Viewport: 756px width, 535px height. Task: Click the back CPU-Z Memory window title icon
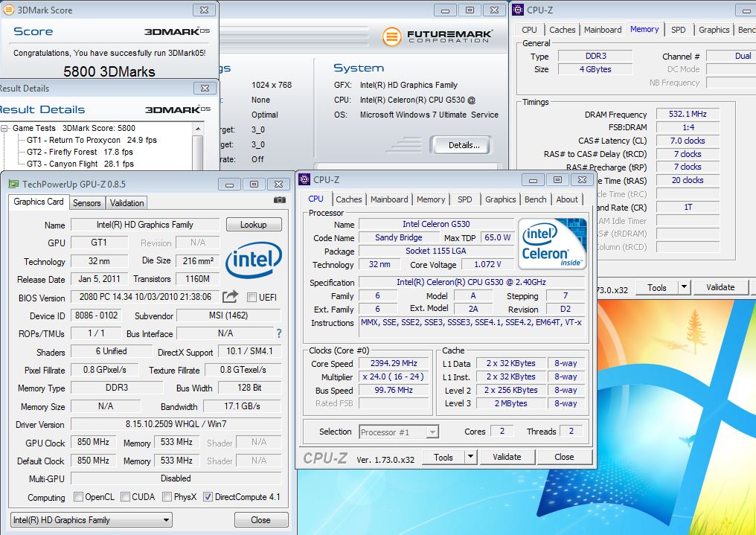(518, 10)
